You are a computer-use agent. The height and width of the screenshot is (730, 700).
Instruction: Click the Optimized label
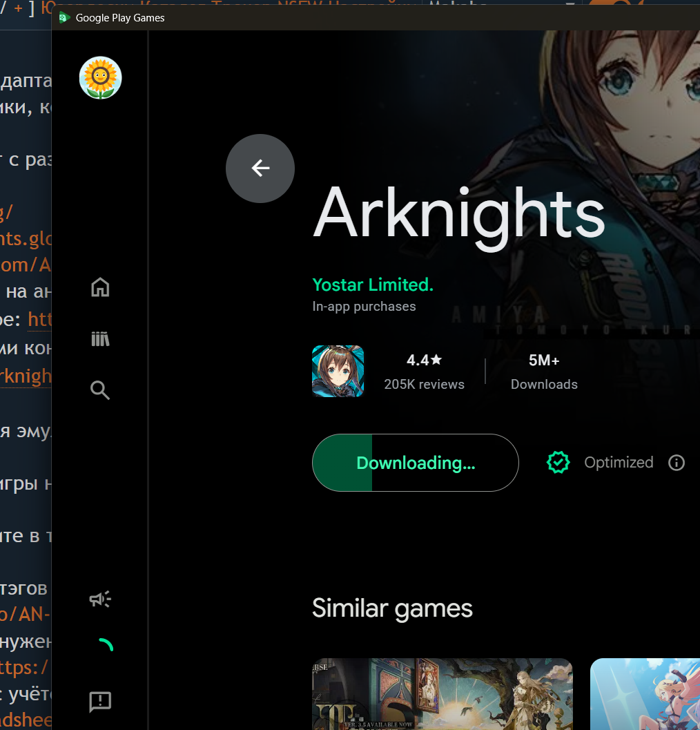(x=619, y=462)
